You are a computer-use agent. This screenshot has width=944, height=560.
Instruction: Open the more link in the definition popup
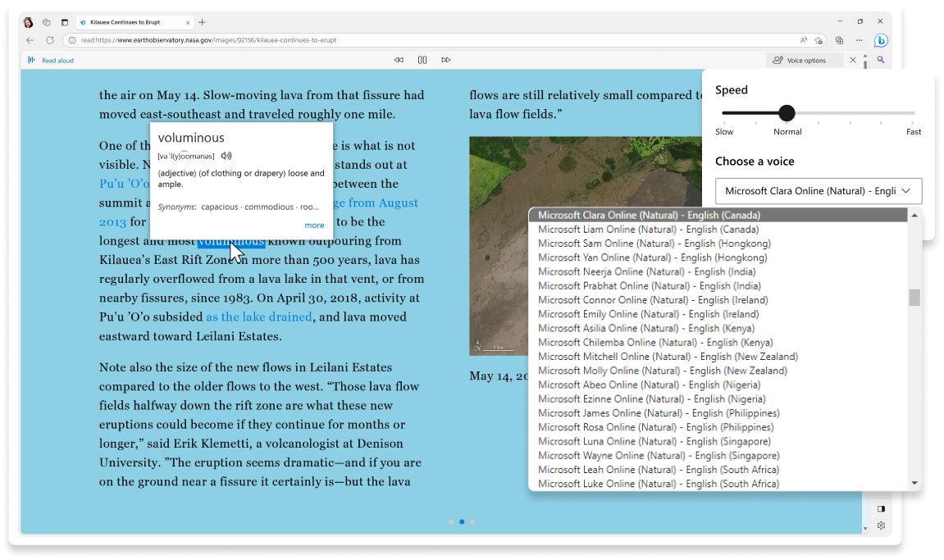[314, 225]
